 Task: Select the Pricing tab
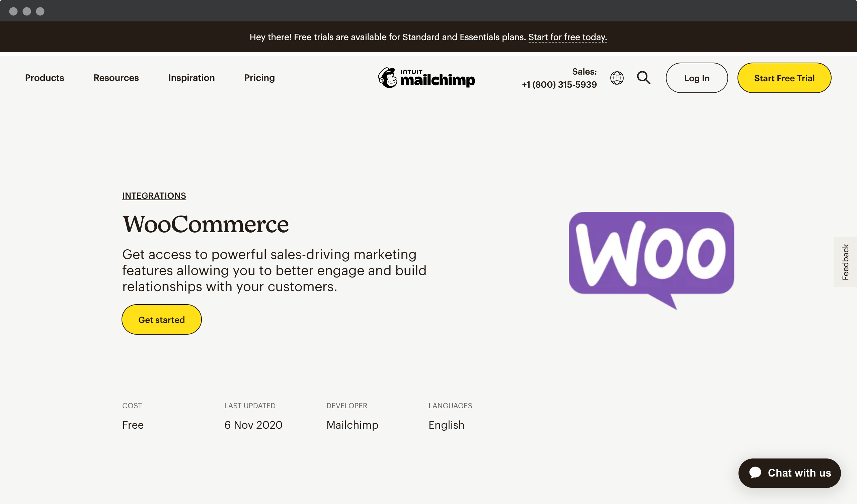[x=259, y=77]
